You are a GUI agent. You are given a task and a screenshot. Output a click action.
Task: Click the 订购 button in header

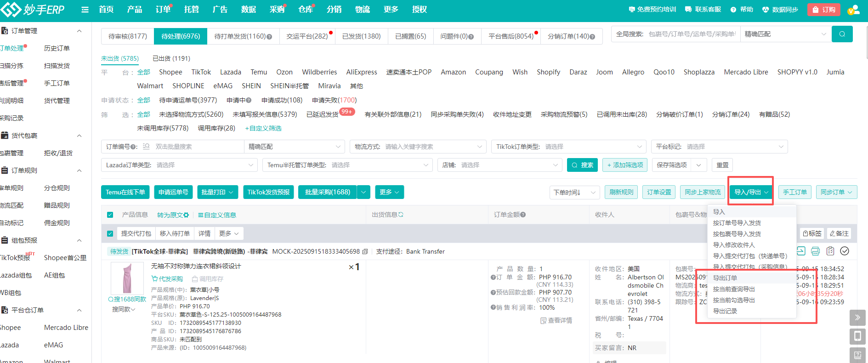pyautogui.click(x=823, y=10)
